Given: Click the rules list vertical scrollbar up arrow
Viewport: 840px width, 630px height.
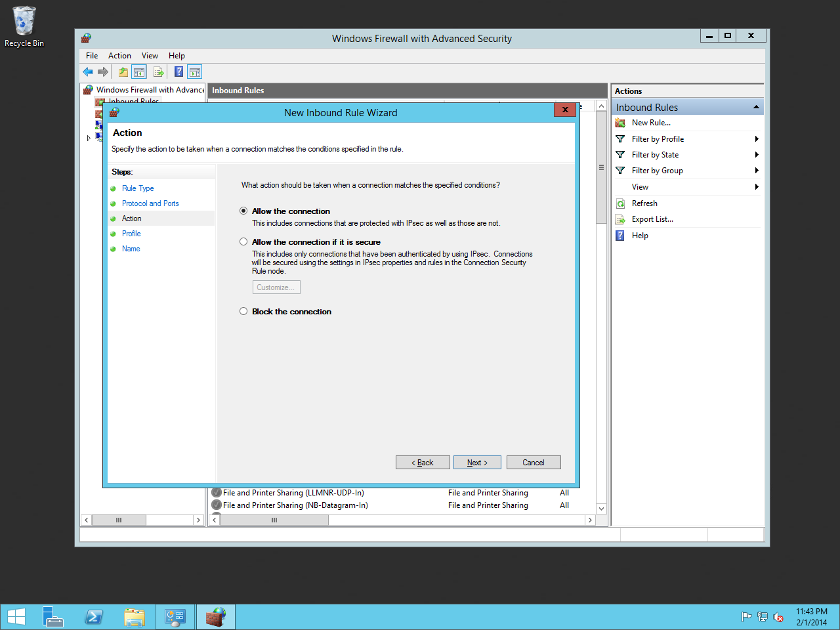Looking at the screenshot, I should [x=601, y=106].
